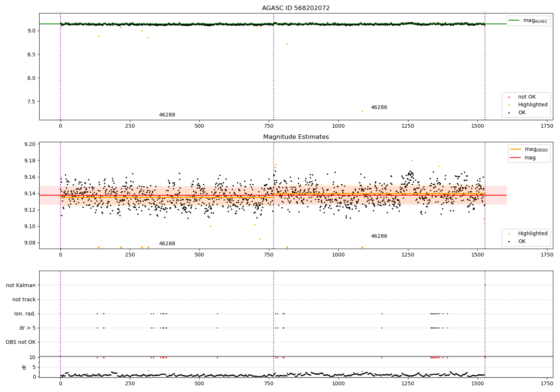Click the orange outlier point near 8.7 magnitude
The image size is (560, 392).
point(287,44)
